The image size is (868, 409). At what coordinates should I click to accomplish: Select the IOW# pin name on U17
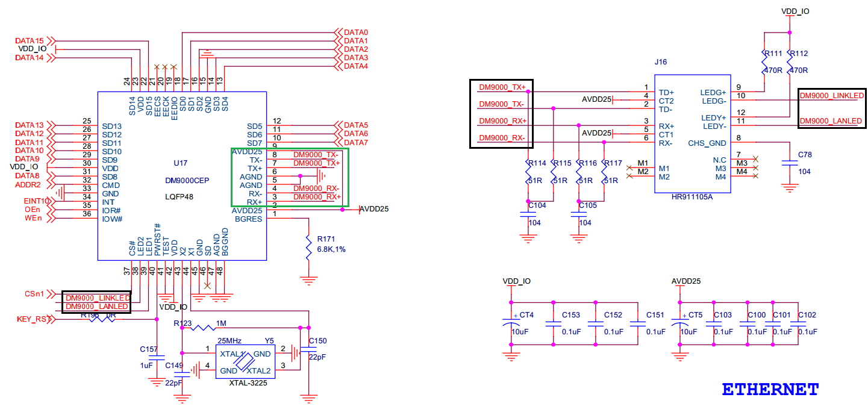coord(112,219)
